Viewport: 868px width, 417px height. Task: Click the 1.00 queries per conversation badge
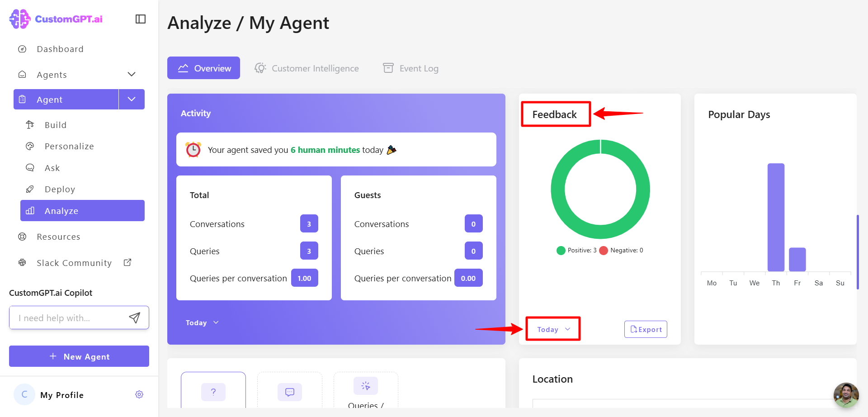point(305,278)
